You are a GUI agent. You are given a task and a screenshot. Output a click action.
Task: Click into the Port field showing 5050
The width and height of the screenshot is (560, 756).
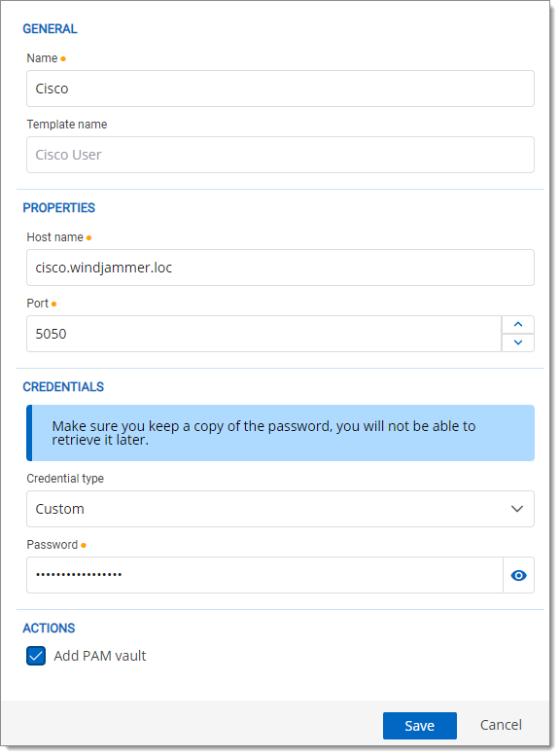tap(264, 334)
